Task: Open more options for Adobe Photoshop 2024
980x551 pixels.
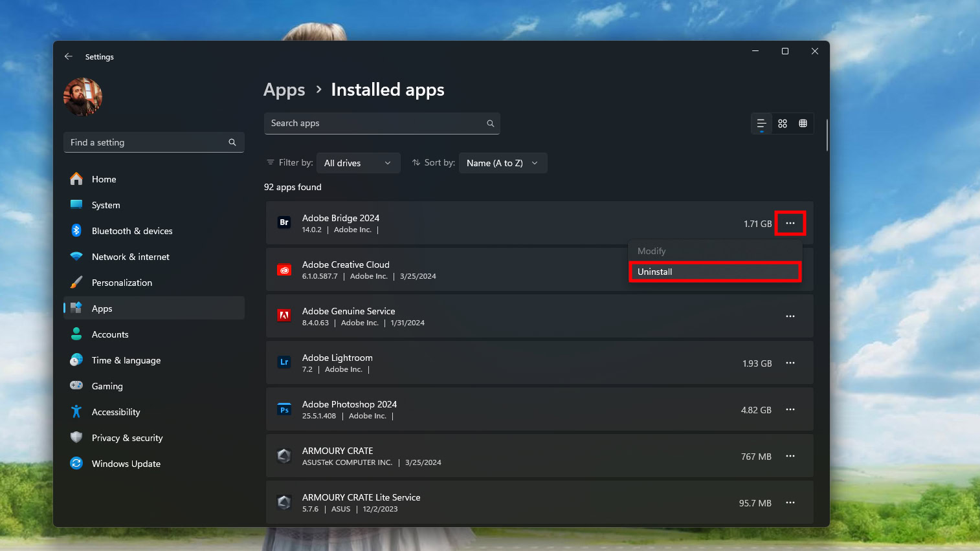Action: point(790,410)
